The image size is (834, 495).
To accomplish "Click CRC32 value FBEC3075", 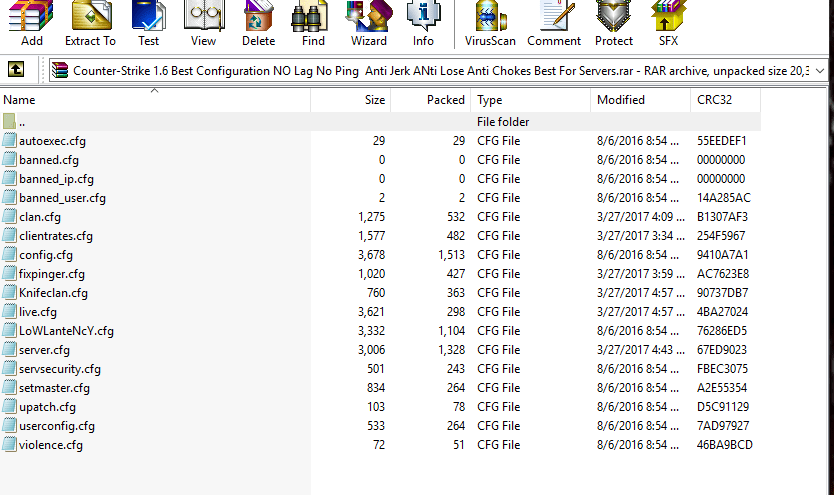I will 722,369.
